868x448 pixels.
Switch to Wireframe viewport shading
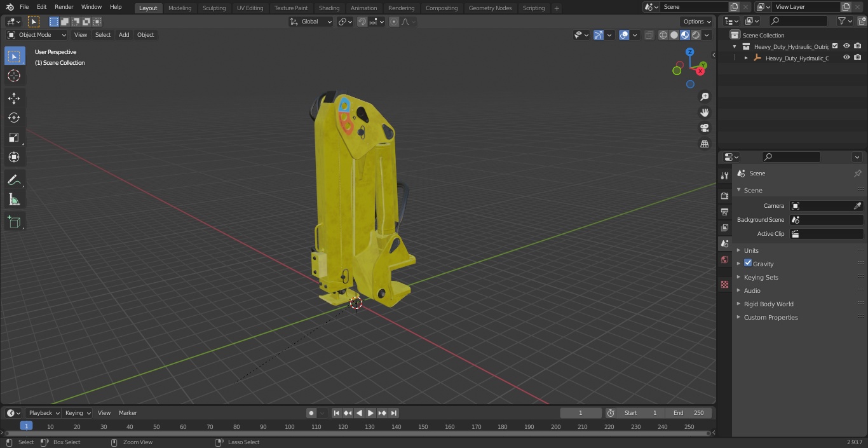tap(663, 35)
